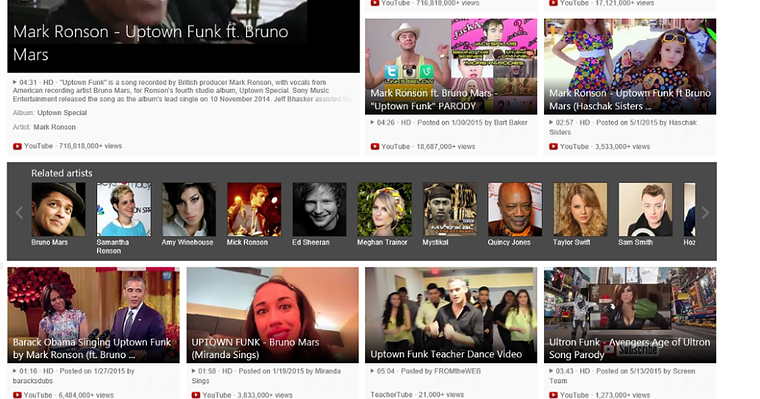Click YouTube icon beside 18,687,000+ views
Image resolution: width=760 pixels, height=399 pixels.
click(375, 146)
